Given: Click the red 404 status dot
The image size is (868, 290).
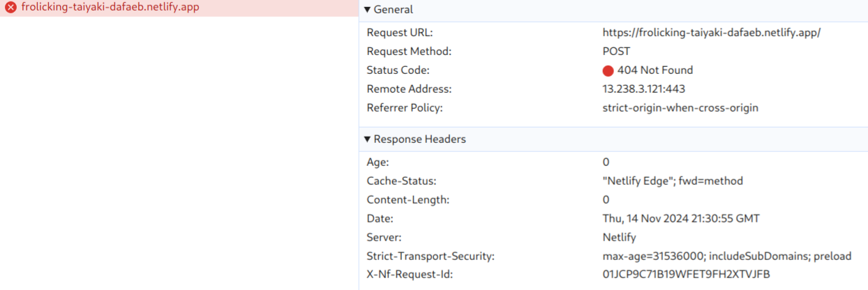Looking at the screenshot, I should (608, 70).
